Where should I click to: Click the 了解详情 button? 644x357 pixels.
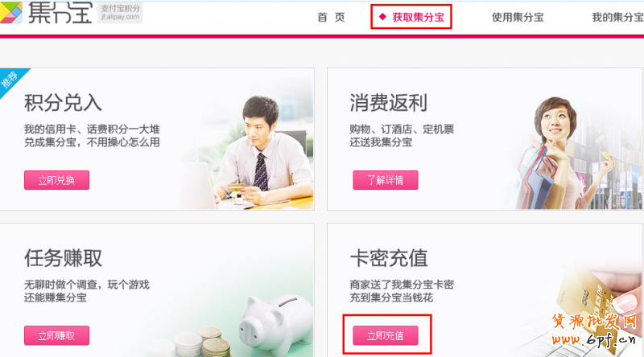click(x=386, y=180)
